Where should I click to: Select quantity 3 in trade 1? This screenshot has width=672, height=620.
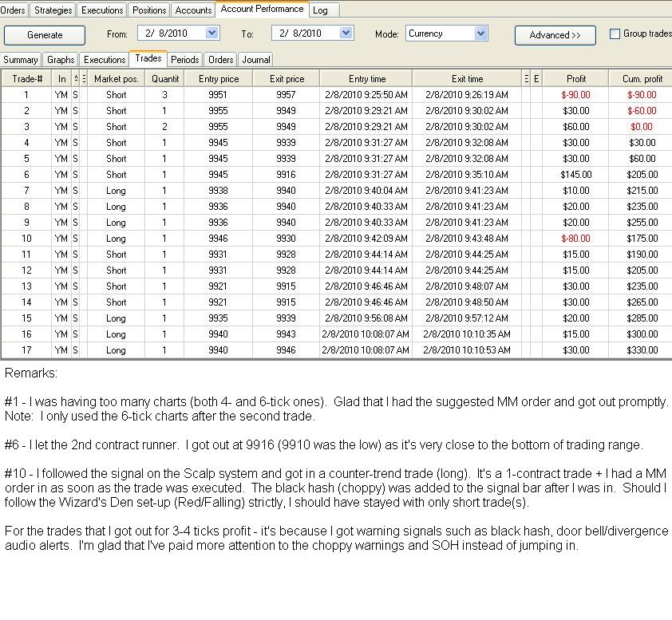(164, 95)
